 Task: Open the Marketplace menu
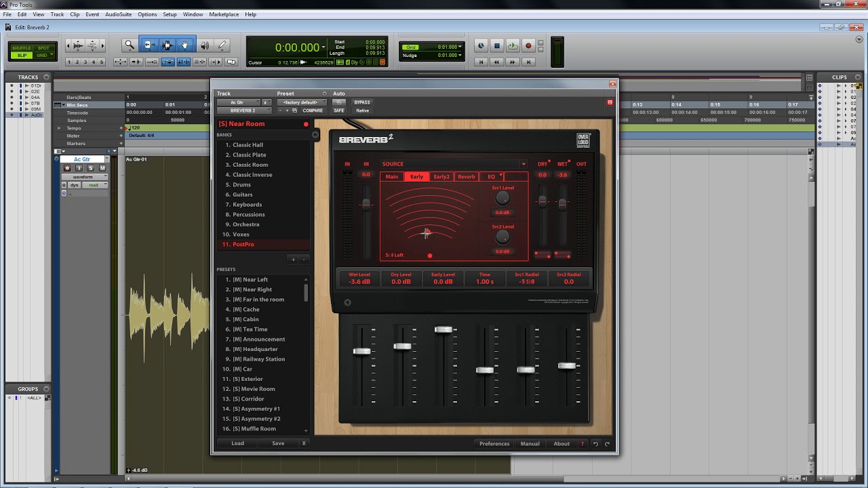coord(224,14)
